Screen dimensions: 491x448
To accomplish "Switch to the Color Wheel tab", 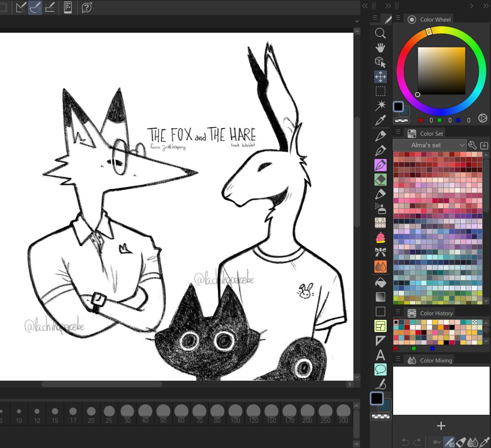I will (x=430, y=19).
